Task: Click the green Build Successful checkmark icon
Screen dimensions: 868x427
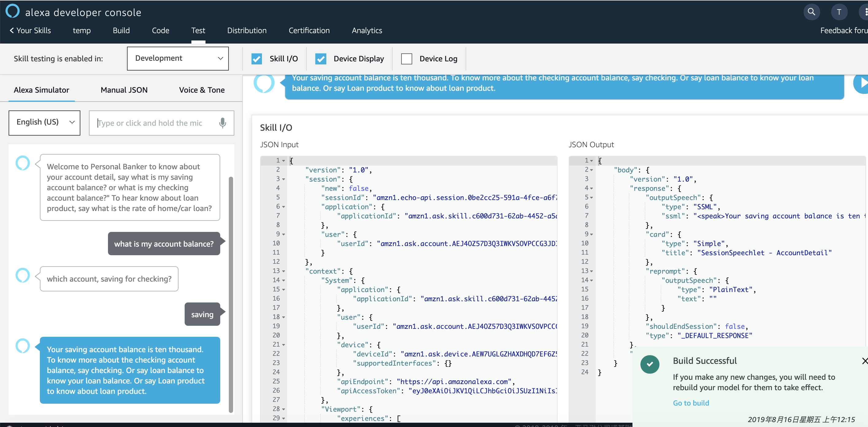Action: 650,364
